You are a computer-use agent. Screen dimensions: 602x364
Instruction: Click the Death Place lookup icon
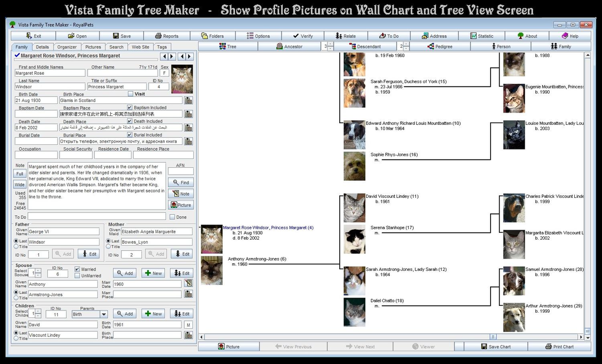tap(188, 127)
